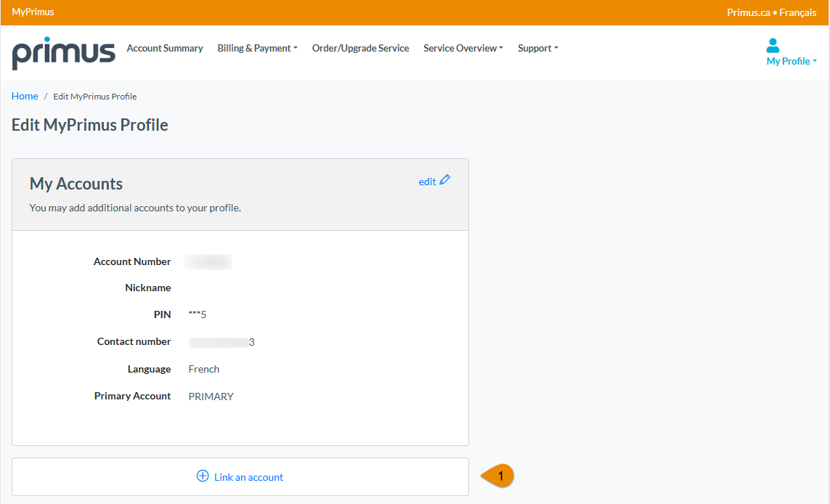Click the Primus logo
The image size is (830, 504).
point(63,53)
